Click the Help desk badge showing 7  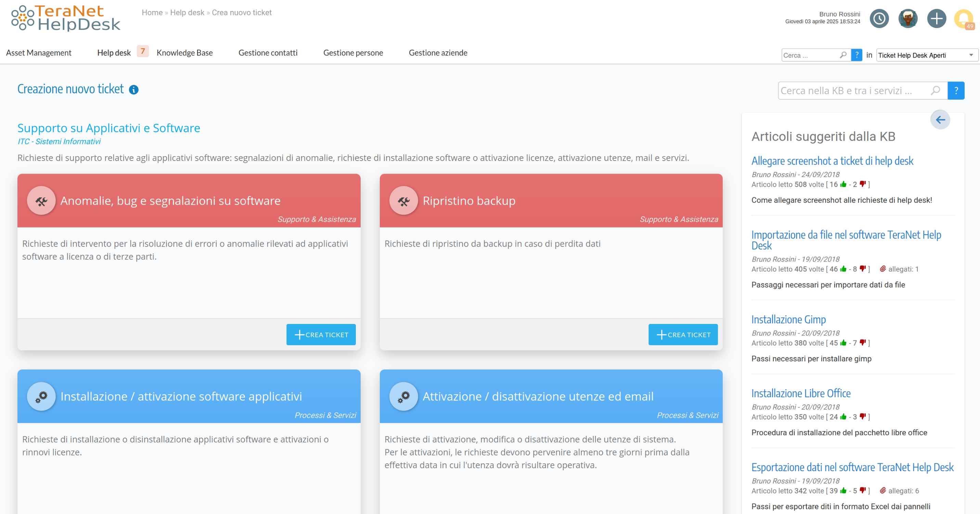point(143,51)
